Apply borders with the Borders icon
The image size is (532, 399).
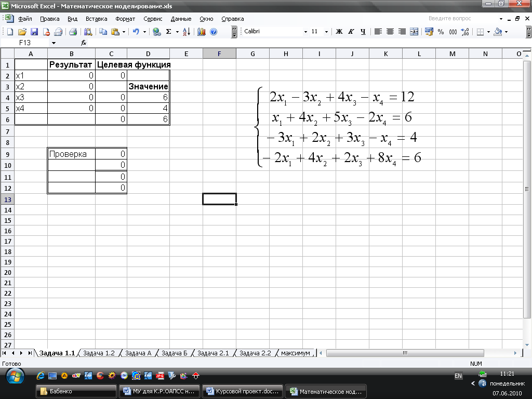click(480, 32)
